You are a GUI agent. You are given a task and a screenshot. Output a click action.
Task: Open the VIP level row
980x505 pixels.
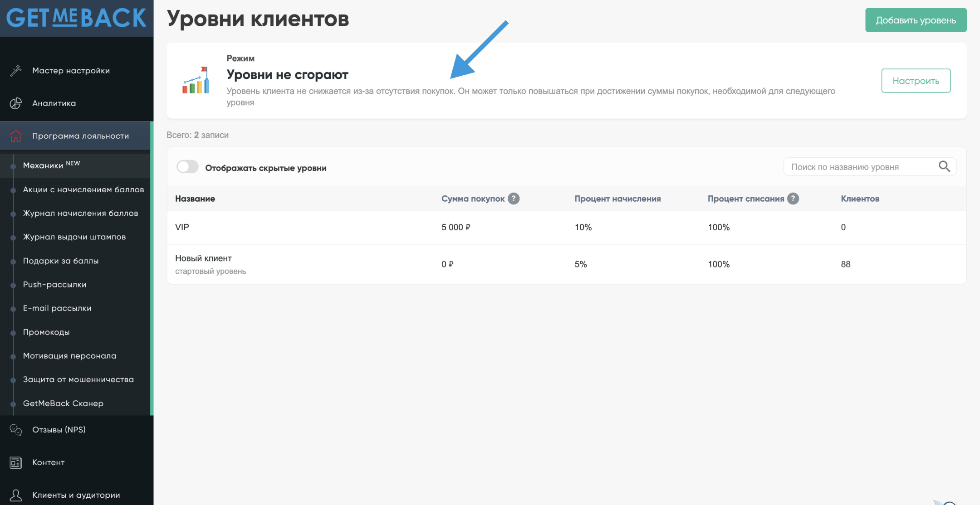[182, 227]
